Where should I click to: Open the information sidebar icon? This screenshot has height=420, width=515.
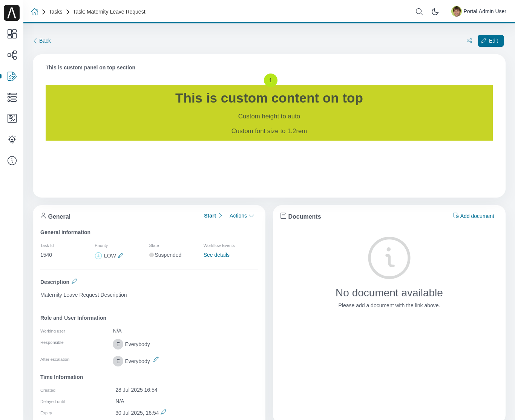click(12, 161)
